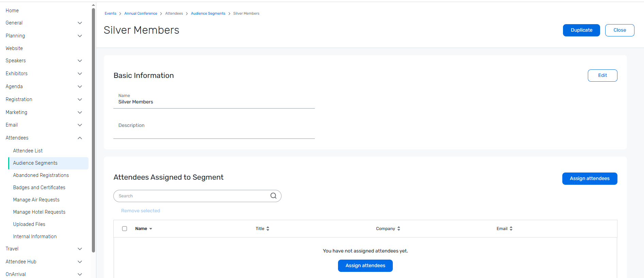The image size is (644, 278).
Task: Click Edit in Basic Information
Action: [602, 76]
